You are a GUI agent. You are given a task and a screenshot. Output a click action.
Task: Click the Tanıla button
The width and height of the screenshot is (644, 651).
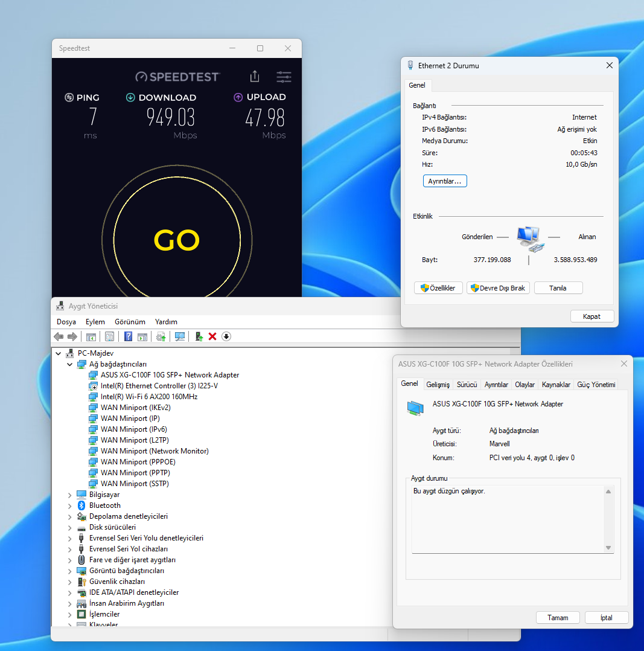pos(558,287)
